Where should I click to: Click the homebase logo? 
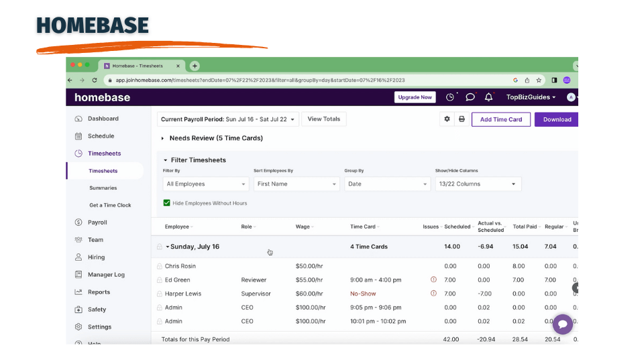(x=102, y=97)
